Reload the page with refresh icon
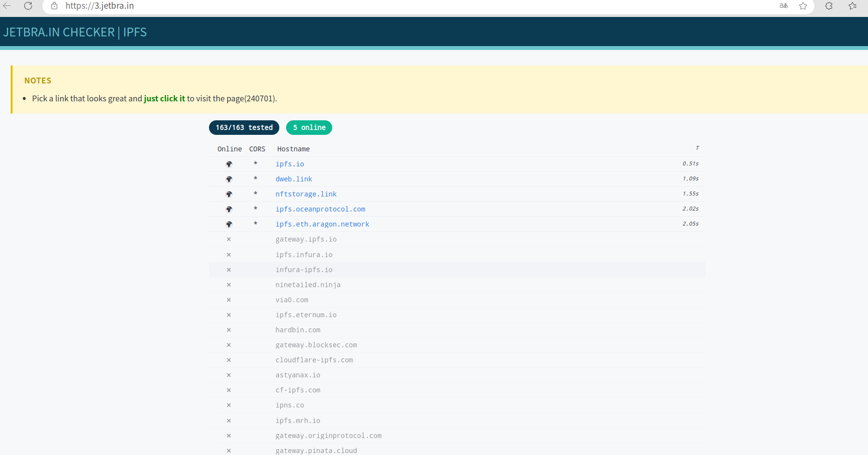Screen dimensions: 868x455 28,6
